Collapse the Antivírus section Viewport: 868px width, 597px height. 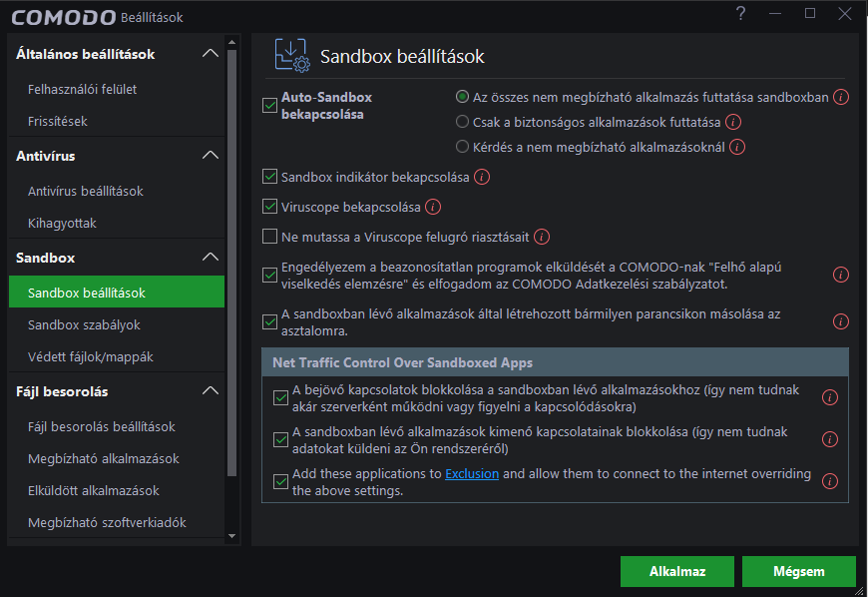click(x=211, y=156)
